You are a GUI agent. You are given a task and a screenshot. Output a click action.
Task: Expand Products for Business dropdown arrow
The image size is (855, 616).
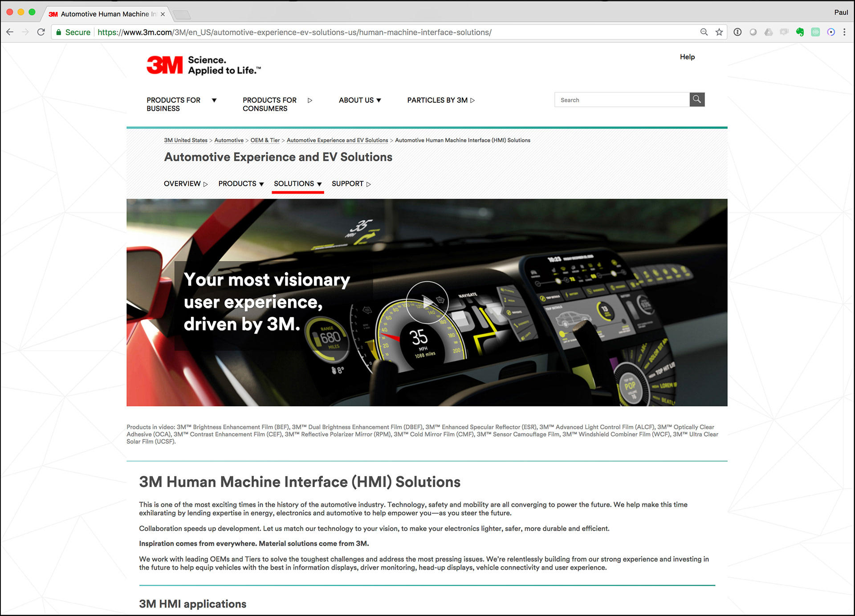[214, 100]
